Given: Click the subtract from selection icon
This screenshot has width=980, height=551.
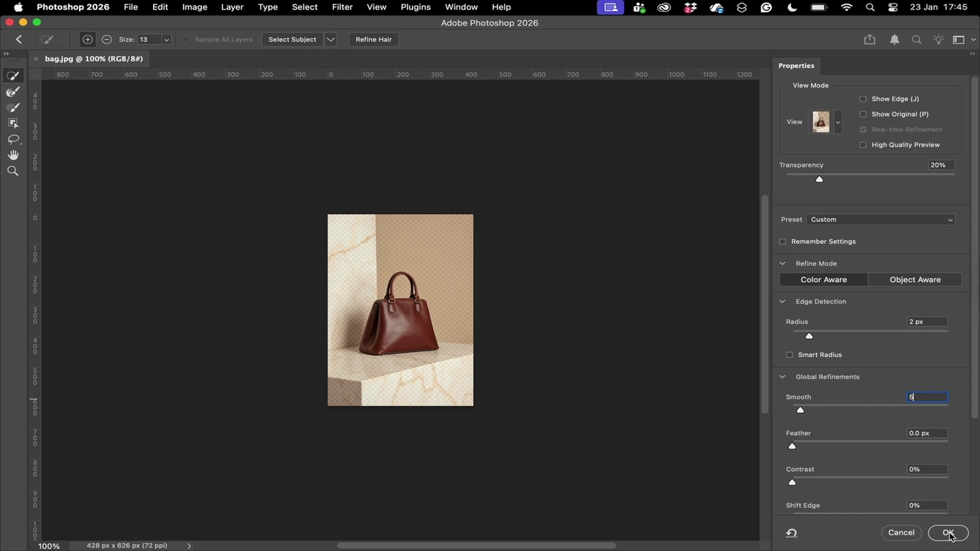Looking at the screenshot, I should 107,39.
